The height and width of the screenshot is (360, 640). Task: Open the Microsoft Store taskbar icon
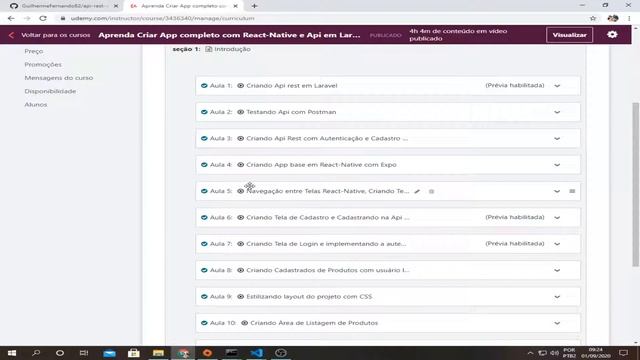(x=134, y=353)
